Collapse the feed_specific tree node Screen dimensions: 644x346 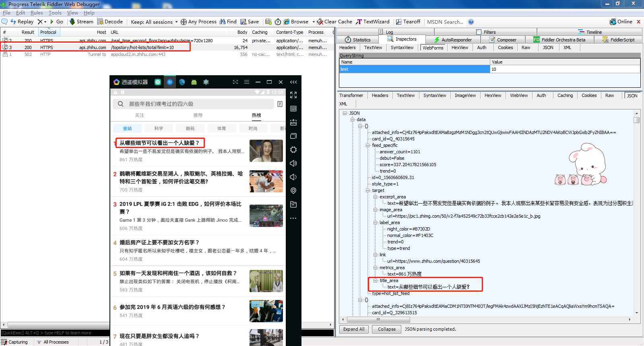click(x=368, y=145)
